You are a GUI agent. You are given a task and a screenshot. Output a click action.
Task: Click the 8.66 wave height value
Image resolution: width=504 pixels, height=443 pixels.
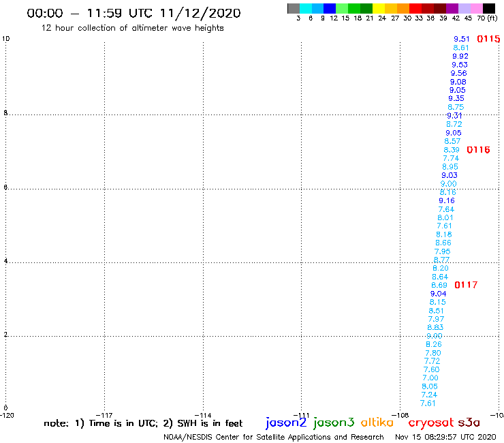pyautogui.click(x=443, y=243)
